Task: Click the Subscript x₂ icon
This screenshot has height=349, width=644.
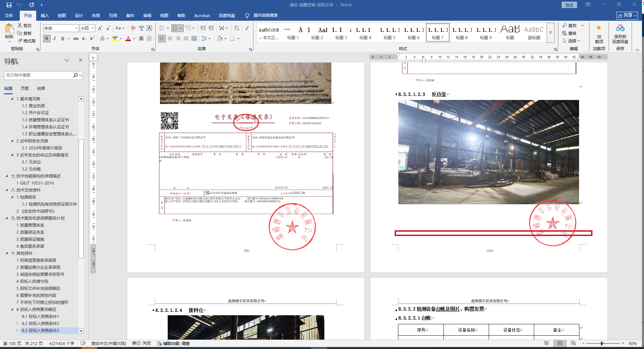Action: coord(84,38)
